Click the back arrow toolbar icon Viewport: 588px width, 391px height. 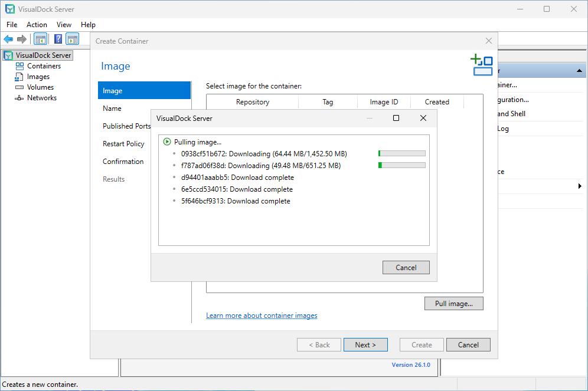8,39
